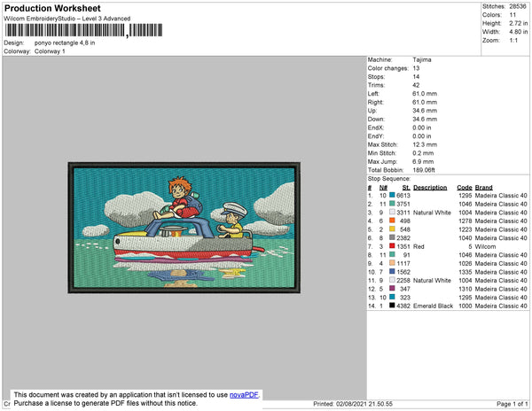Click the Total Bobbin value '189.06ft'

click(424, 170)
